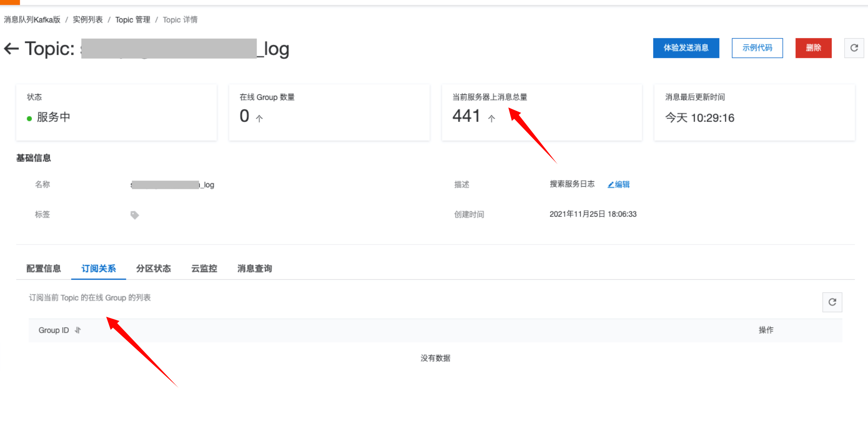Image resolution: width=868 pixels, height=421 pixels.
Task: Click the refresh icon beside the 删除 button
Action: [x=854, y=48]
